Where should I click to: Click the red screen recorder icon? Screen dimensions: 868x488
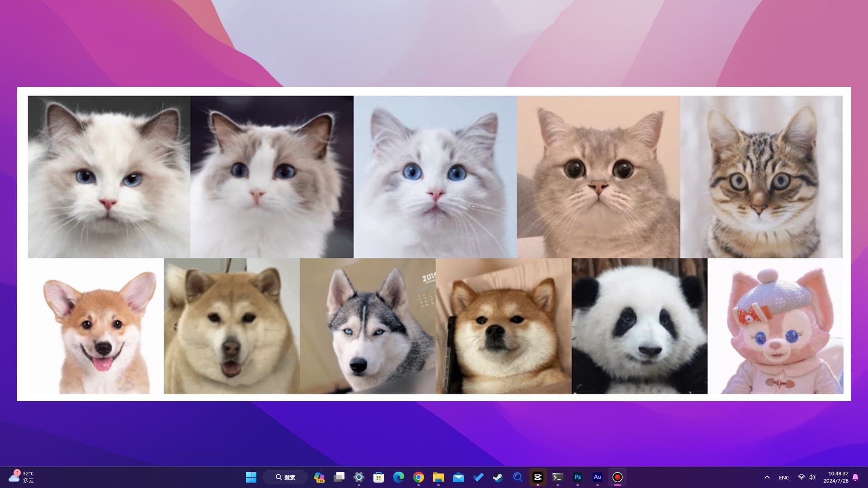point(618,477)
